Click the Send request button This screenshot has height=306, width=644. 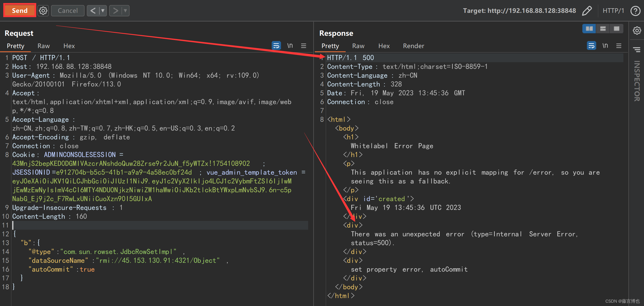[20, 11]
